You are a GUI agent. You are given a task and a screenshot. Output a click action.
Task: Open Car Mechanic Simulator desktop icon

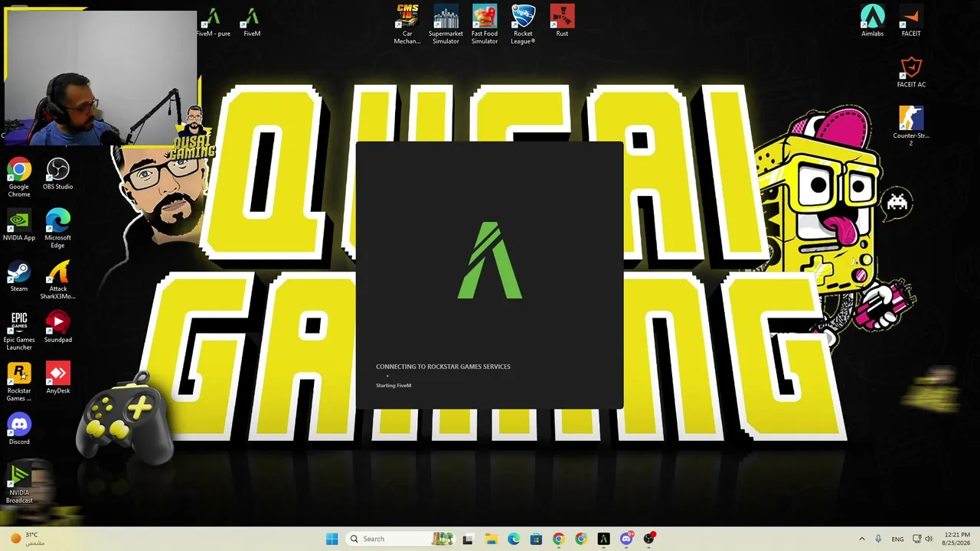[x=407, y=24]
